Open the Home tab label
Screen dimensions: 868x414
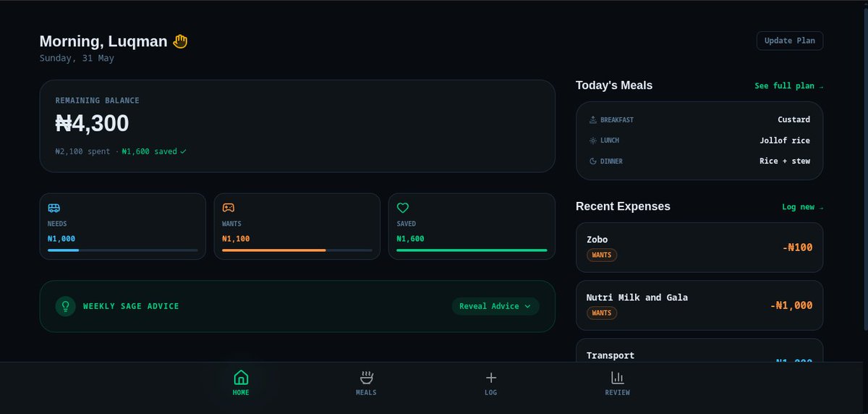(241, 392)
